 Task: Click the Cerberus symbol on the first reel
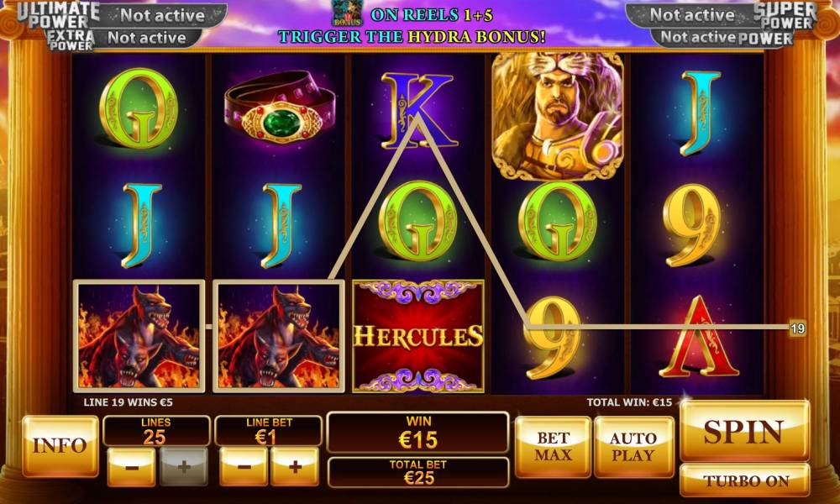pyautogui.click(x=139, y=336)
